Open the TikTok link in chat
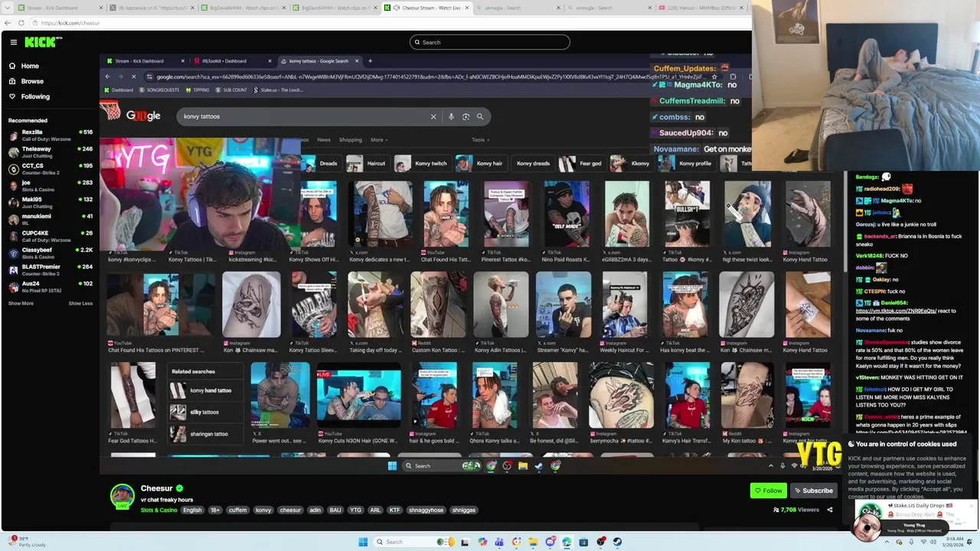The image size is (980, 551). [896, 311]
